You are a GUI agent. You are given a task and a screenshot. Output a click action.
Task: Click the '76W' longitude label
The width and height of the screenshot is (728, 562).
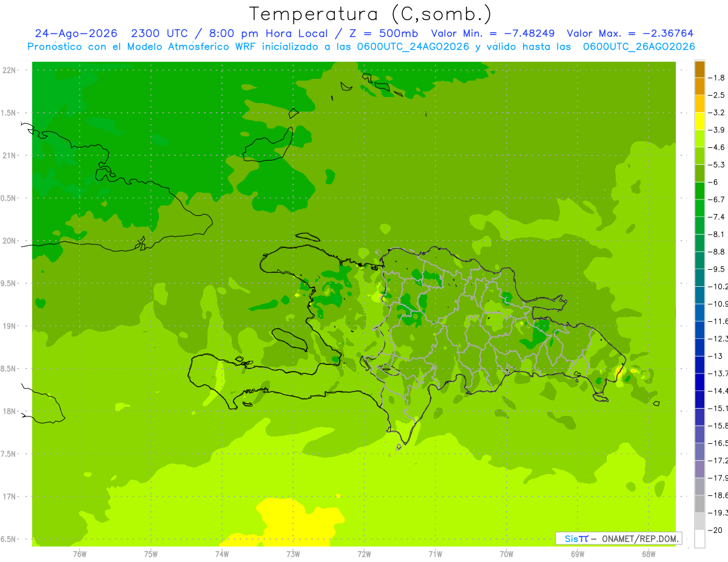pos(79,554)
